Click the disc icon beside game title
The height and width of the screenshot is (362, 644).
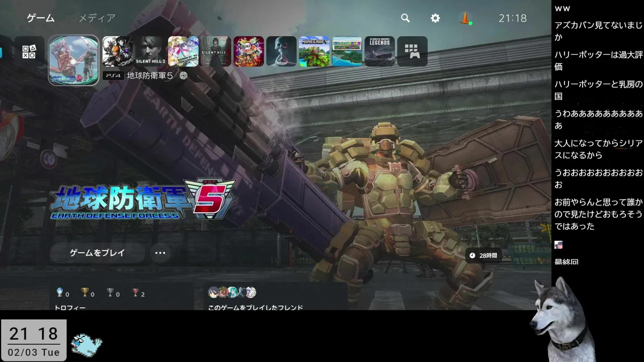pos(183,75)
